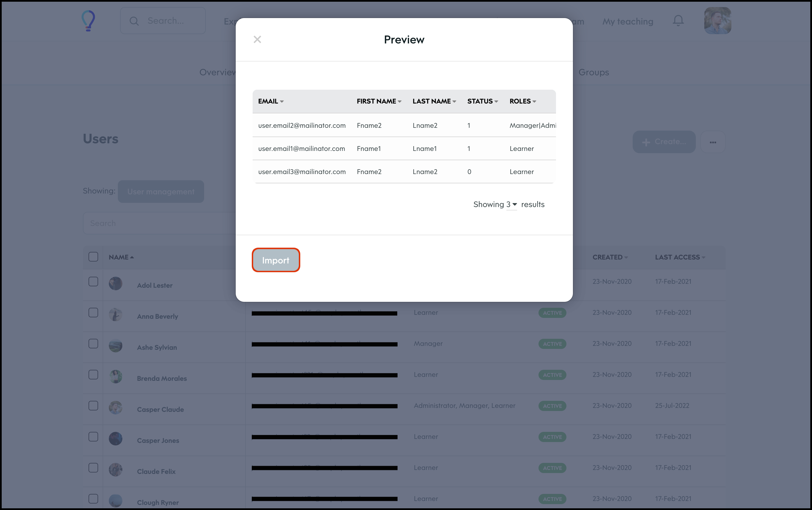
Task: Toggle the select-all users checkbox
Action: point(93,257)
